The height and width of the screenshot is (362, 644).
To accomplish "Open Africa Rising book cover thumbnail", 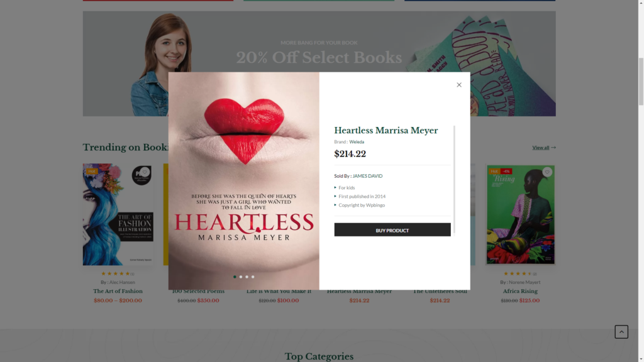I will (x=520, y=214).
